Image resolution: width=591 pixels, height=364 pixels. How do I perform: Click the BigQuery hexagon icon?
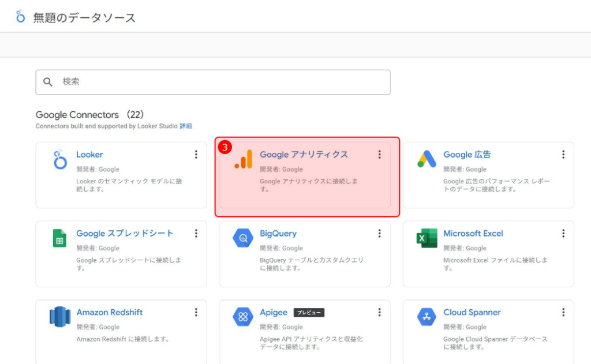(243, 238)
